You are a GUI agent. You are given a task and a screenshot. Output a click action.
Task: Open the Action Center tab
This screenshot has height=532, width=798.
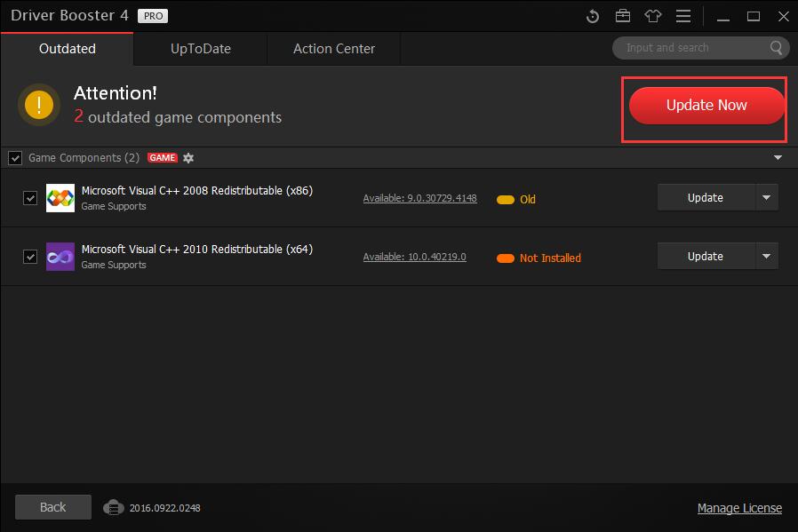334,49
